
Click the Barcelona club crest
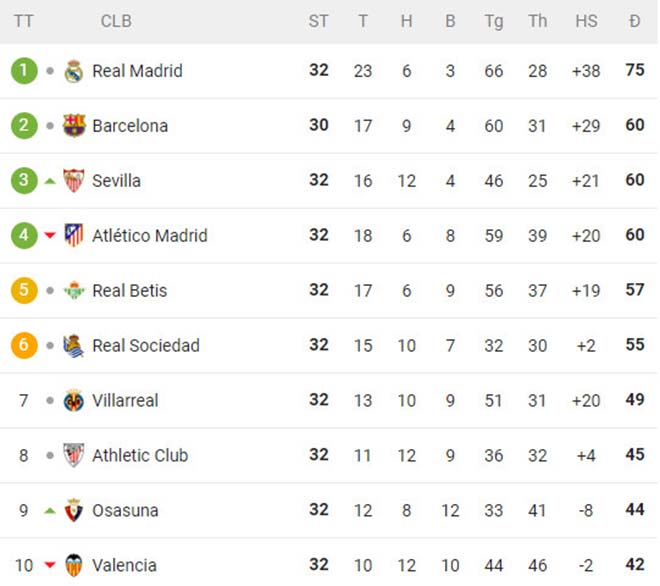(74, 126)
